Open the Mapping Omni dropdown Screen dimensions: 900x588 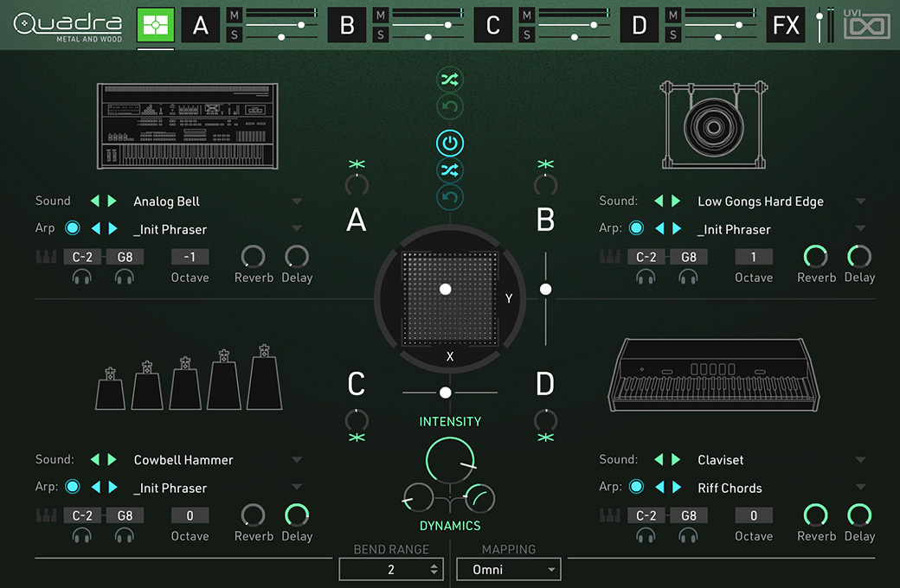click(x=508, y=569)
